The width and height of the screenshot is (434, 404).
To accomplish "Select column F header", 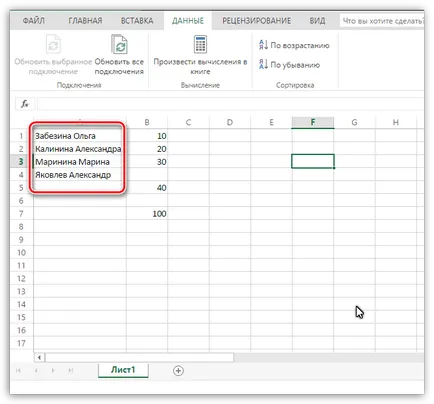I will click(x=313, y=122).
